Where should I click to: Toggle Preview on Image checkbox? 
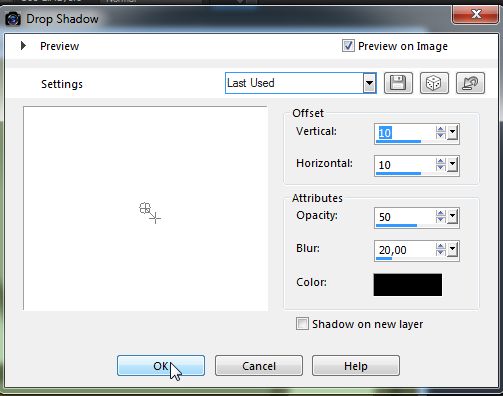(x=348, y=46)
